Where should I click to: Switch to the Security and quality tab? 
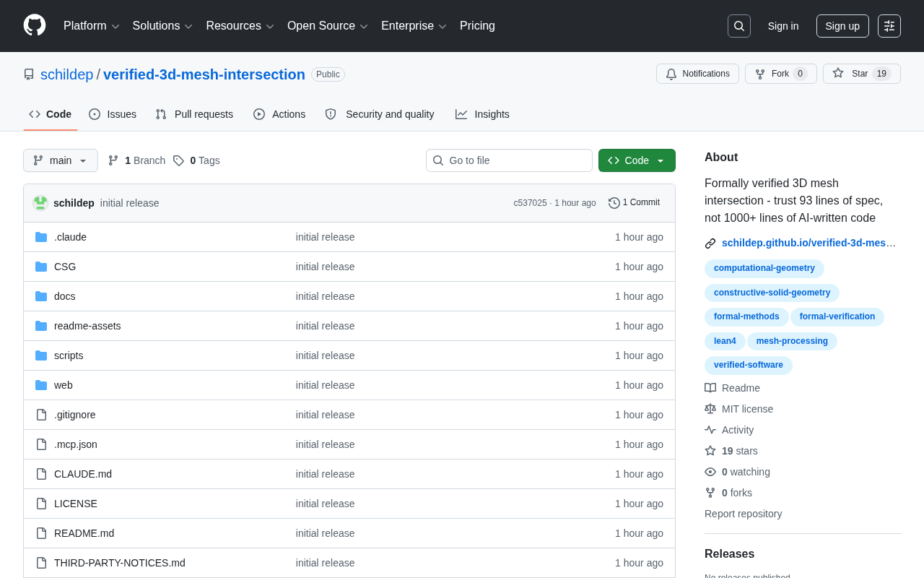click(x=380, y=114)
